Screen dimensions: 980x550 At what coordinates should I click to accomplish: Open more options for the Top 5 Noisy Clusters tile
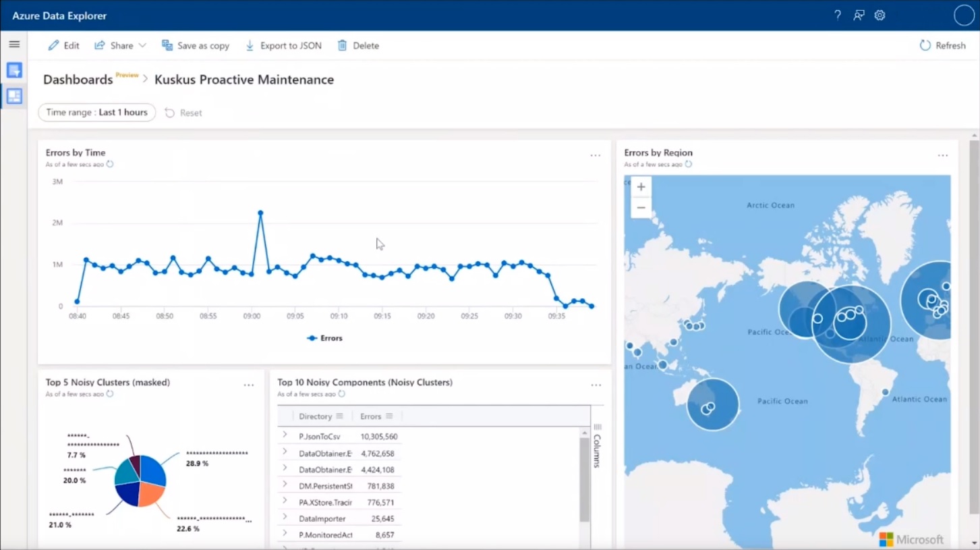tap(249, 385)
